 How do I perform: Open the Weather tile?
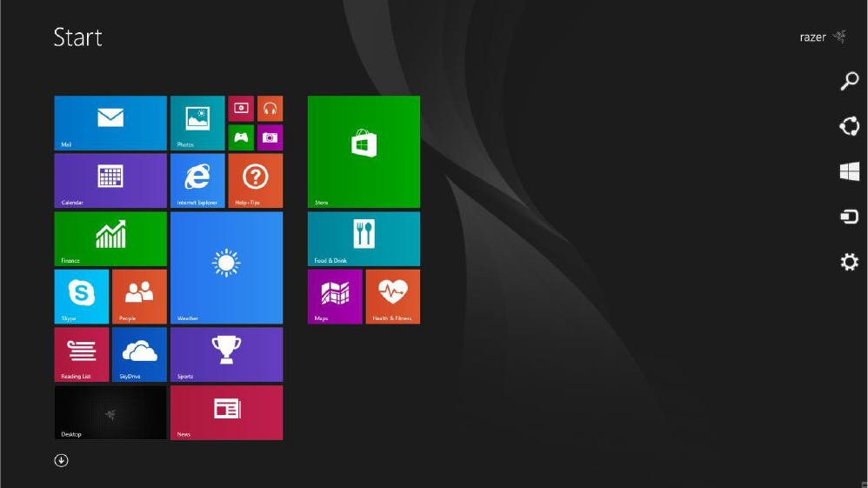(x=226, y=268)
